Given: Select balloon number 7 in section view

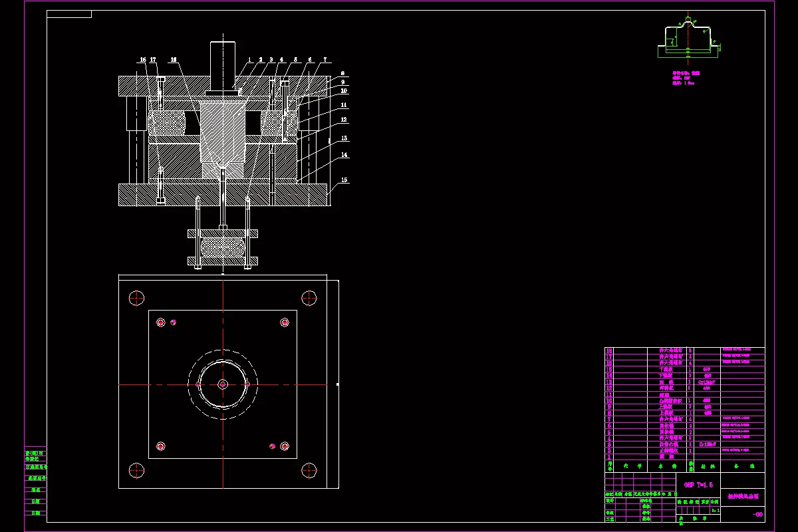Looking at the screenshot, I should (325, 59).
